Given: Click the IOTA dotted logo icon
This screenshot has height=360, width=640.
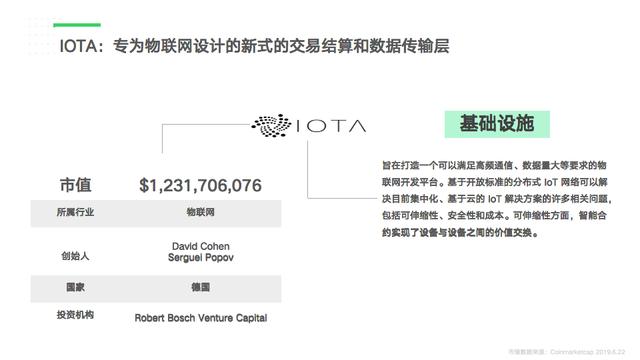Looking at the screenshot, I should click(271, 125).
